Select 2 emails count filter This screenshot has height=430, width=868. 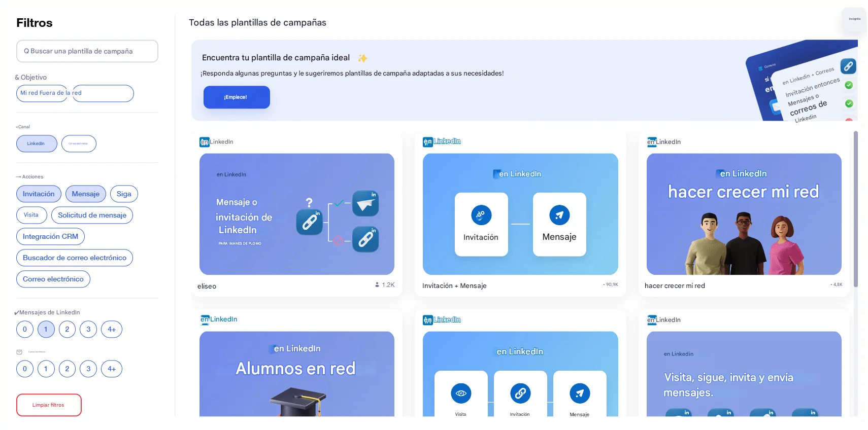pos(67,369)
